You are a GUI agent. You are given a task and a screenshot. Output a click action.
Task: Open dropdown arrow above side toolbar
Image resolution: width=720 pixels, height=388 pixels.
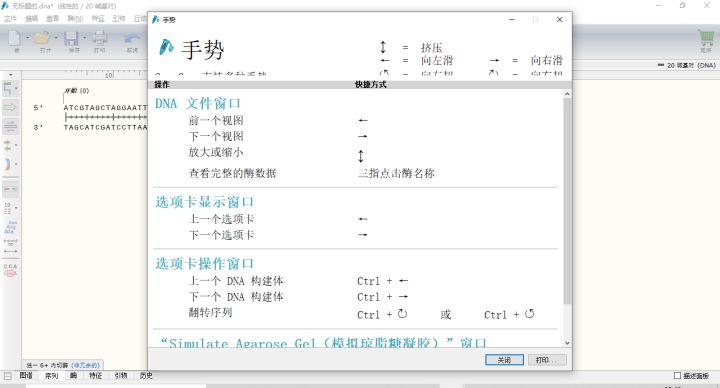point(11,75)
